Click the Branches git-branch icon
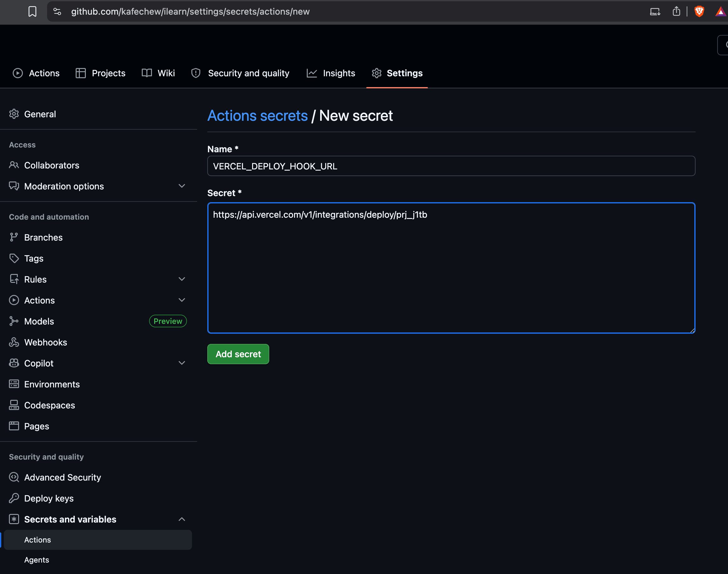This screenshot has width=728, height=574. [14, 237]
